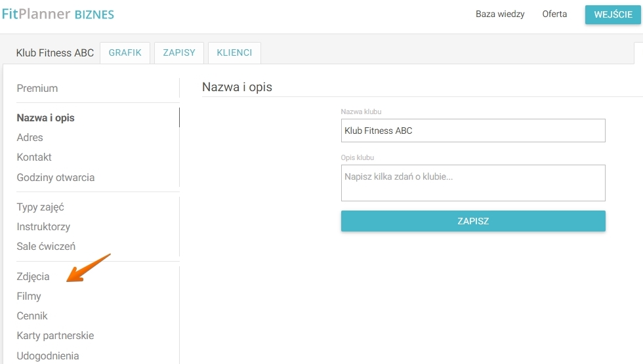Select Filmy in the sidebar menu
This screenshot has height=364, width=643.
[x=29, y=296]
